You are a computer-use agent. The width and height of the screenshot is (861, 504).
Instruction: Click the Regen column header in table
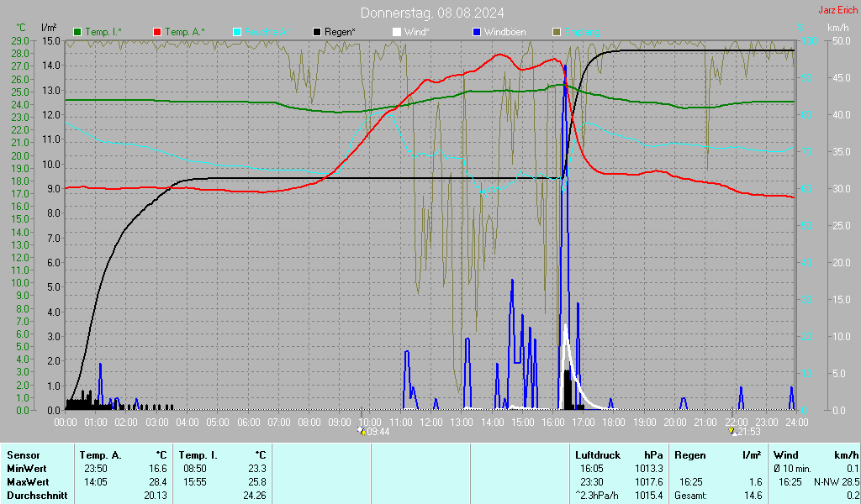[x=689, y=454]
